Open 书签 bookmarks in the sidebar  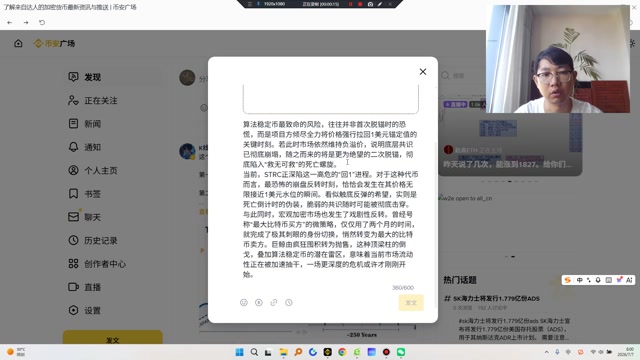84,193
